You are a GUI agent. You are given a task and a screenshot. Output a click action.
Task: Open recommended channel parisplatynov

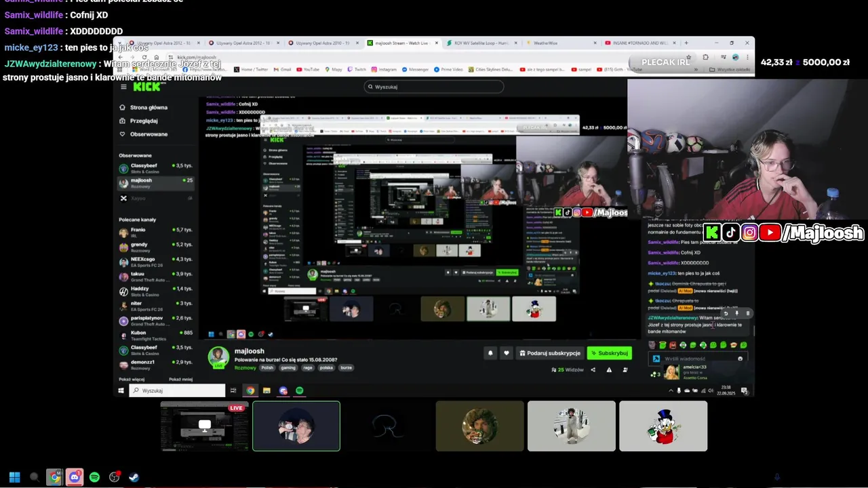[156, 321]
